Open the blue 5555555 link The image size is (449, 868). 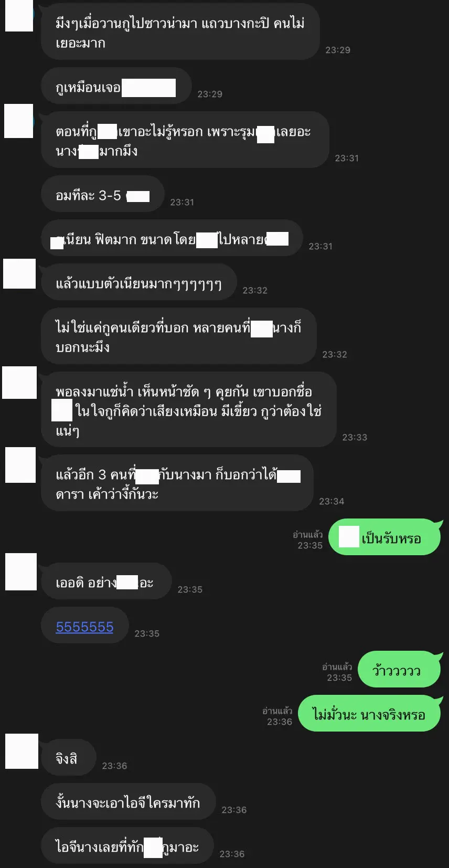[84, 627]
